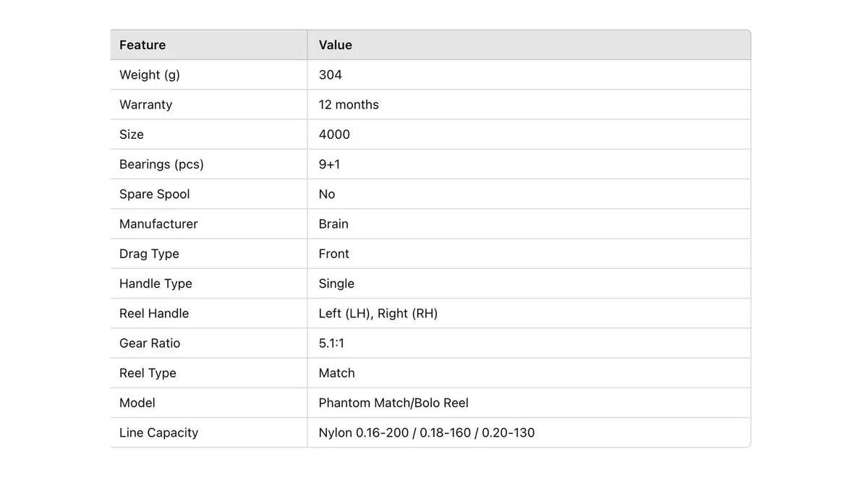Click the Feature column header

click(142, 45)
